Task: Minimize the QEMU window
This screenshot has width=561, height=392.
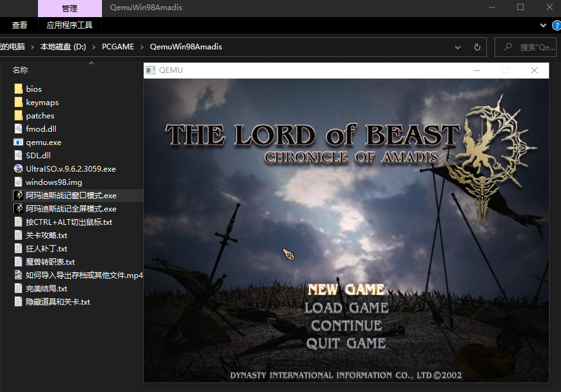Action: click(477, 70)
